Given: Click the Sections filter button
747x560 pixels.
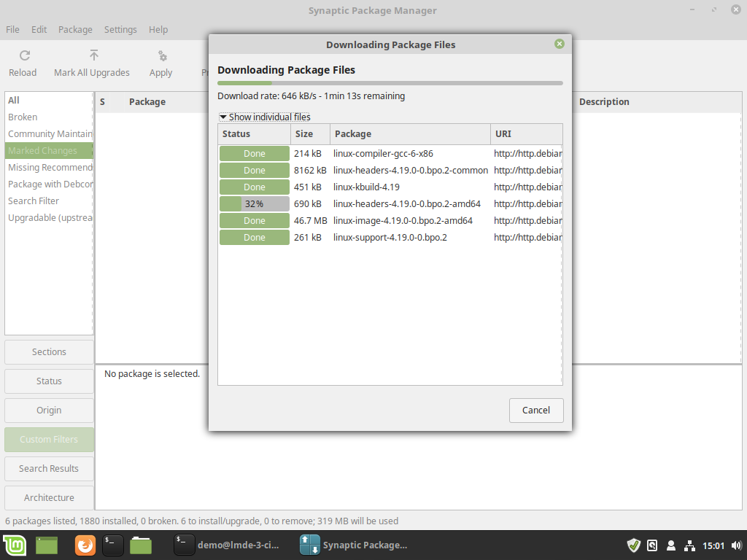Looking at the screenshot, I should pos(49,352).
